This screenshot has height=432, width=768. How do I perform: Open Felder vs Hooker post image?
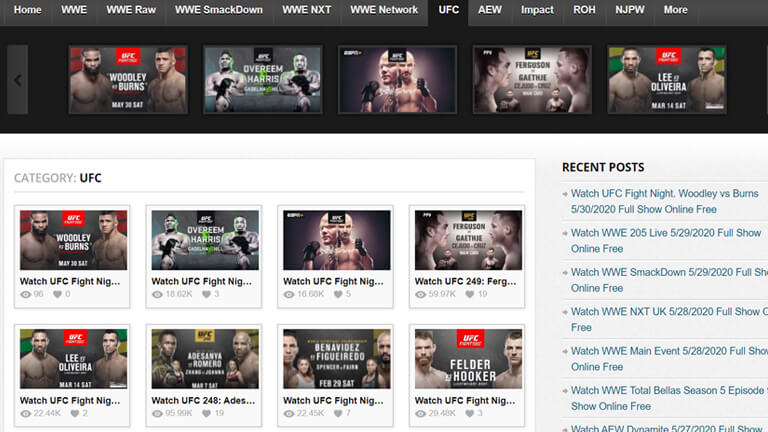coord(468,359)
